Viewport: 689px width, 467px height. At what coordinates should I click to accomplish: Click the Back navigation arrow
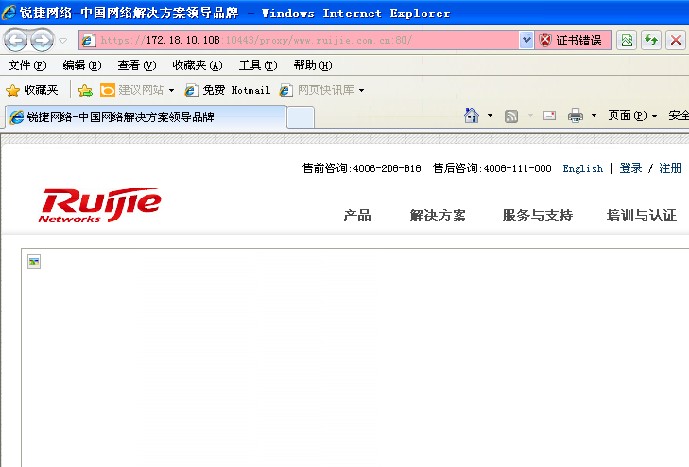point(16,40)
